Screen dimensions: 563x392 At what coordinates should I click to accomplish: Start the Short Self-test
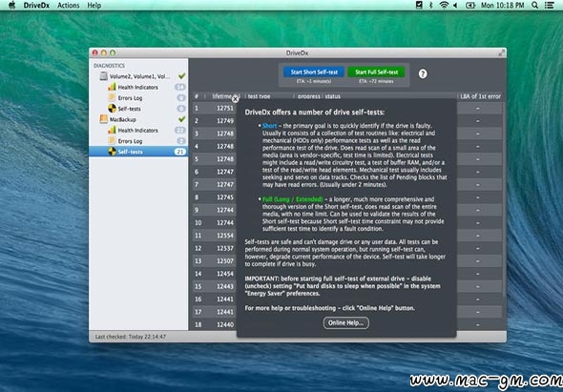[x=314, y=72]
